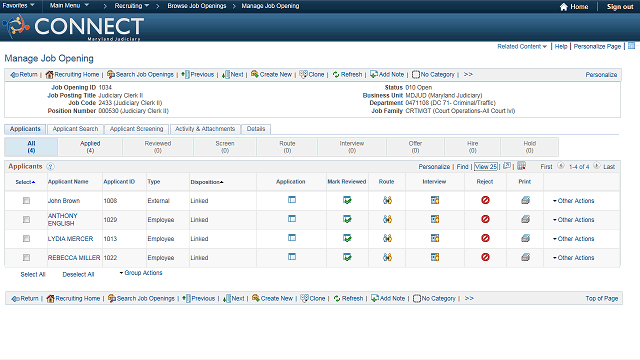This screenshot has height=360, width=640.
Task: Open John Brown's application icon
Action: coord(292,200)
